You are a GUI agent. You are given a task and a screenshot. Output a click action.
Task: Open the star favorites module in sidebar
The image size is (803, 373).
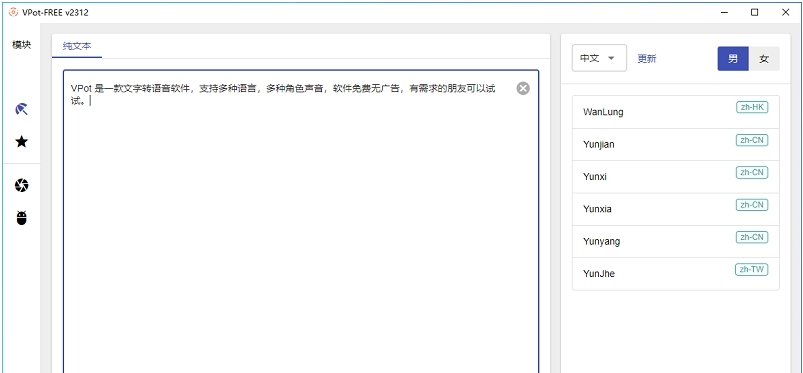21,141
